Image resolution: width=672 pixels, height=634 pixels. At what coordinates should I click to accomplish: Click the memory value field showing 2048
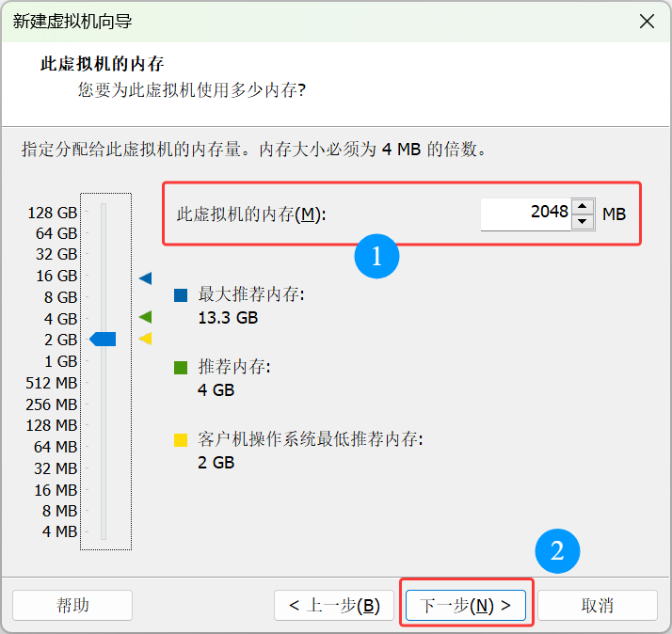526,214
